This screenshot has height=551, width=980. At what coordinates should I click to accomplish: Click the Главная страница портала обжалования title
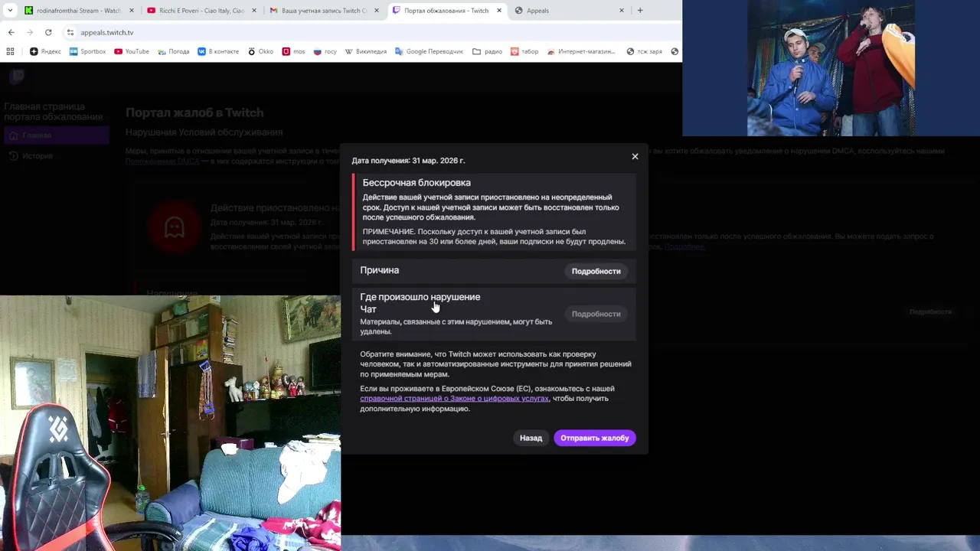pyautogui.click(x=53, y=112)
